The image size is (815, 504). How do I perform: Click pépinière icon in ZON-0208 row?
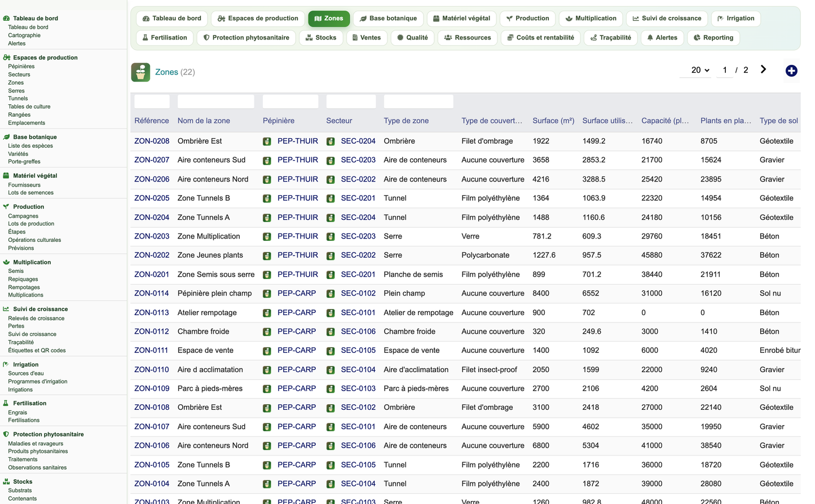coord(267,142)
